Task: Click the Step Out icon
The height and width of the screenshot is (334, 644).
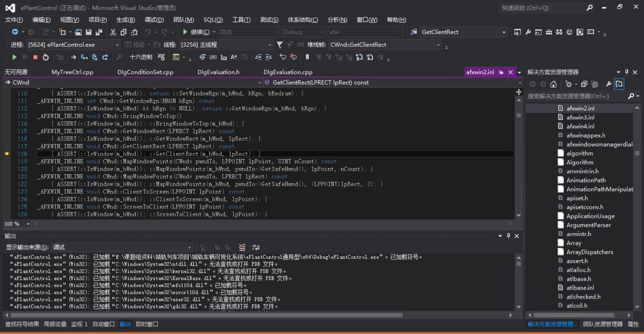Action: coord(105,57)
